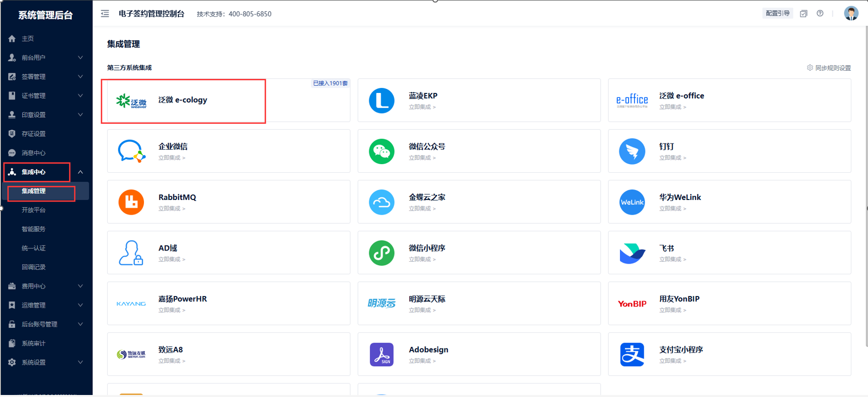The height and width of the screenshot is (397, 868).
Task: Open the help question mark icon
Action: [x=820, y=14]
